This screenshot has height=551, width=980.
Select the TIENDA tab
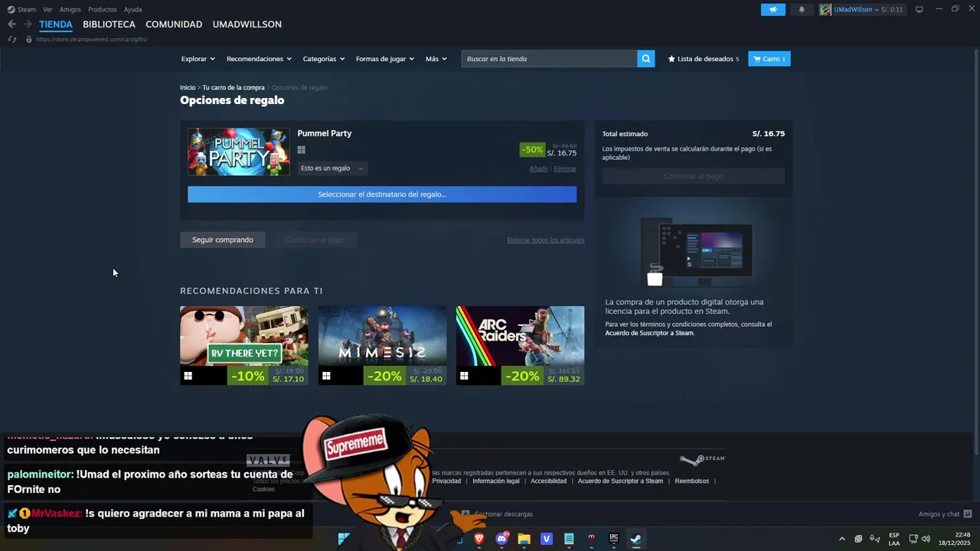coord(56,24)
